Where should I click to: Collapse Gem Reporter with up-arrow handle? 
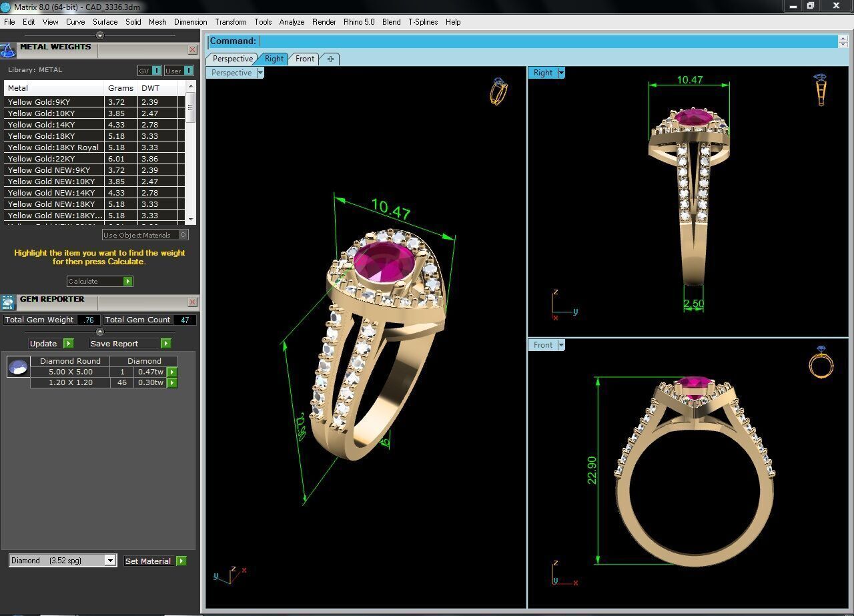coord(100,332)
